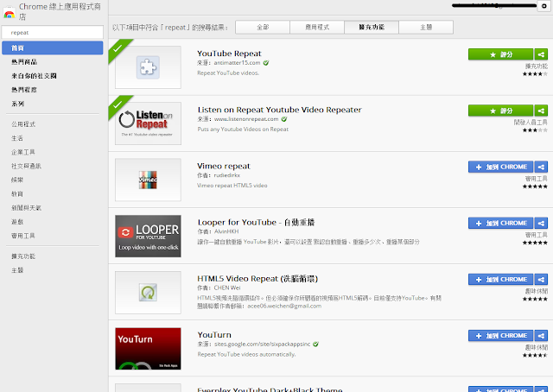Open the 實用工具 sidebar category
Image resolution: width=553 pixels, height=392 pixels.
point(23,236)
